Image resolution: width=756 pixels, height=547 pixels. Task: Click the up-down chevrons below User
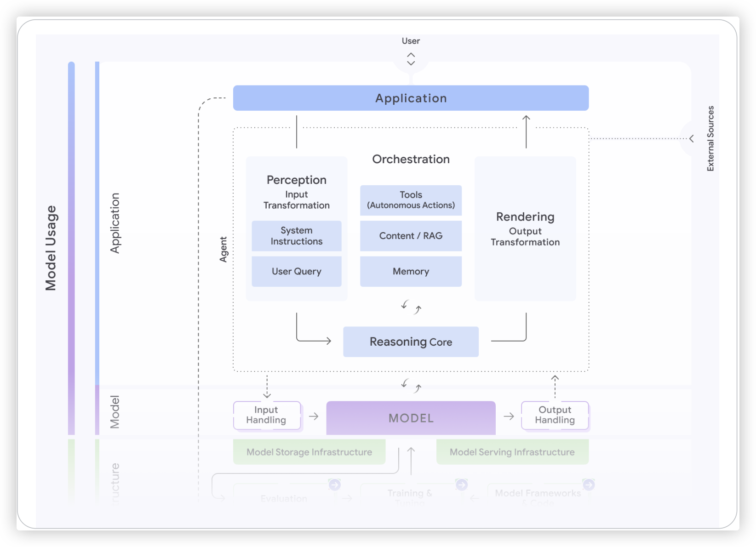click(x=411, y=59)
